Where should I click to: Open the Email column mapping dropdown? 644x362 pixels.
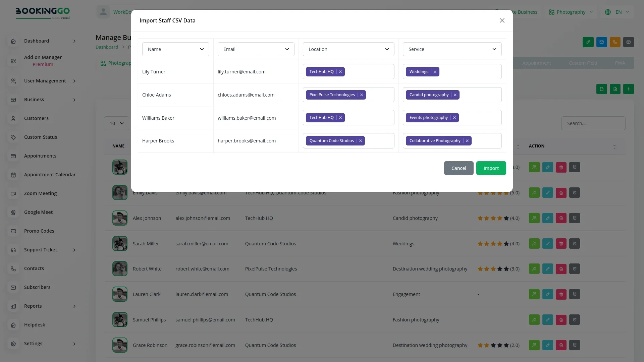[x=256, y=49]
